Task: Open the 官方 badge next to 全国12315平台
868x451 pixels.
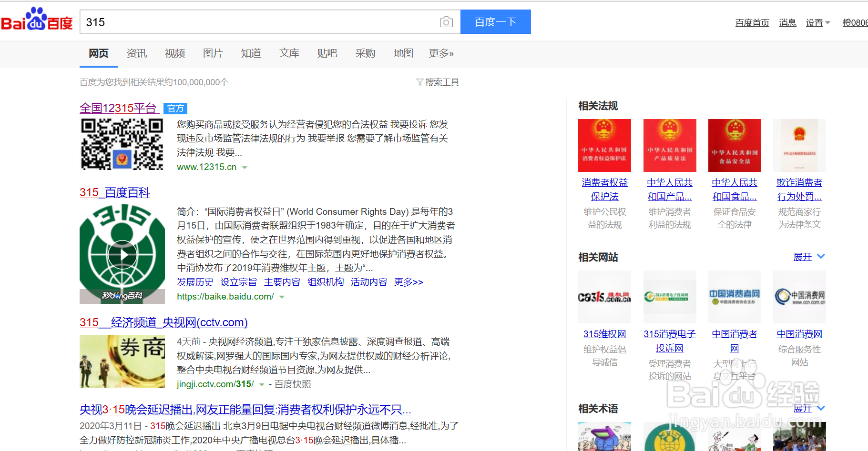Action: (x=175, y=109)
